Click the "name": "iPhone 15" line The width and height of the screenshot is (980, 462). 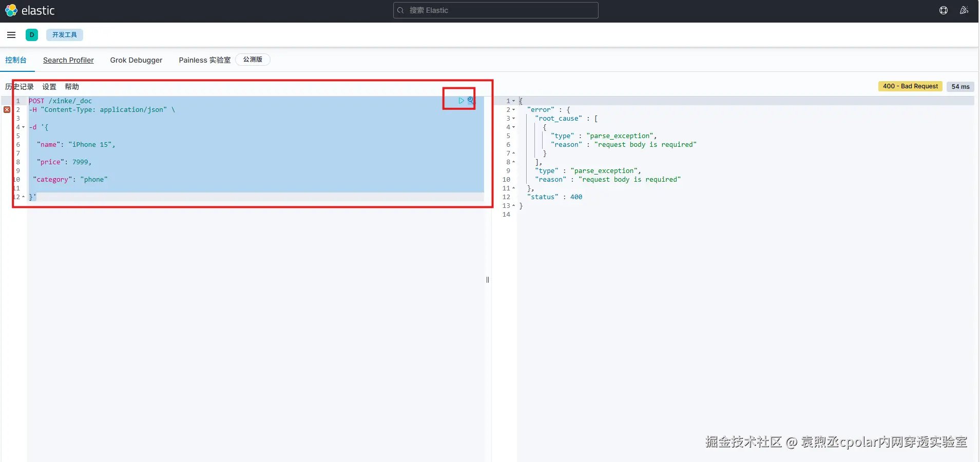(76, 145)
